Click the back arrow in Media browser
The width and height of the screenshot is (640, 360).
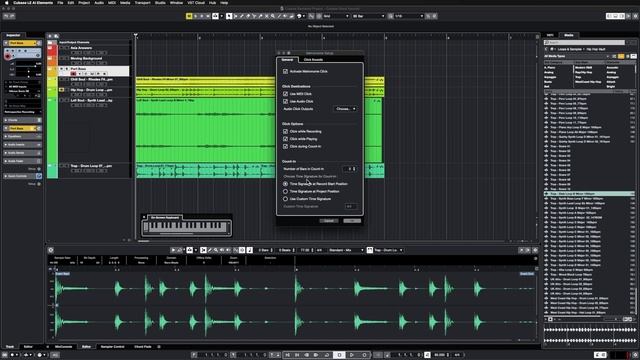547,49
